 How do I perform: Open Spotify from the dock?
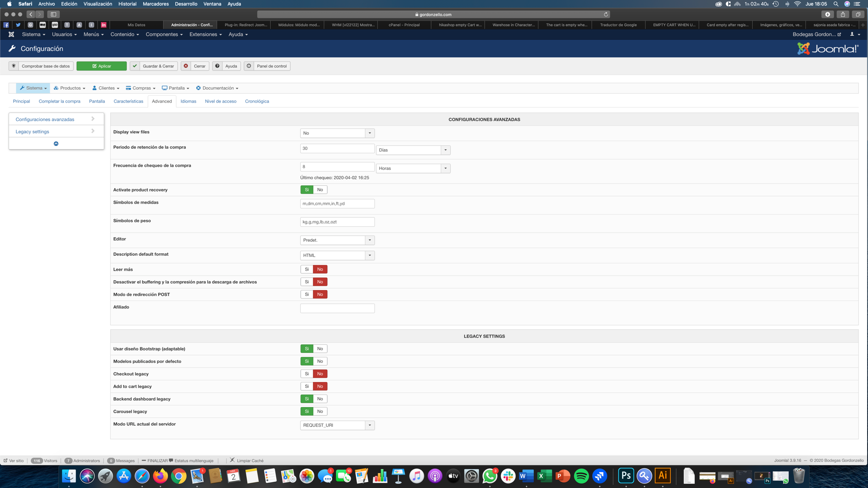point(581,476)
